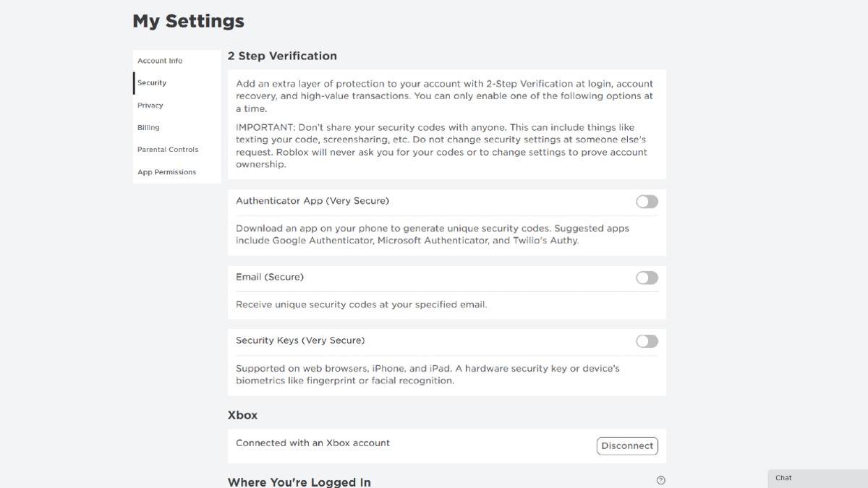Click the Email (Secure) label

pos(269,277)
